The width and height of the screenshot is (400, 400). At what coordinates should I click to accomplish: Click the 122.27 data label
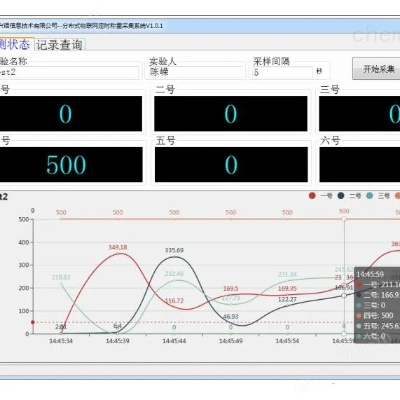click(x=287, y=299)
